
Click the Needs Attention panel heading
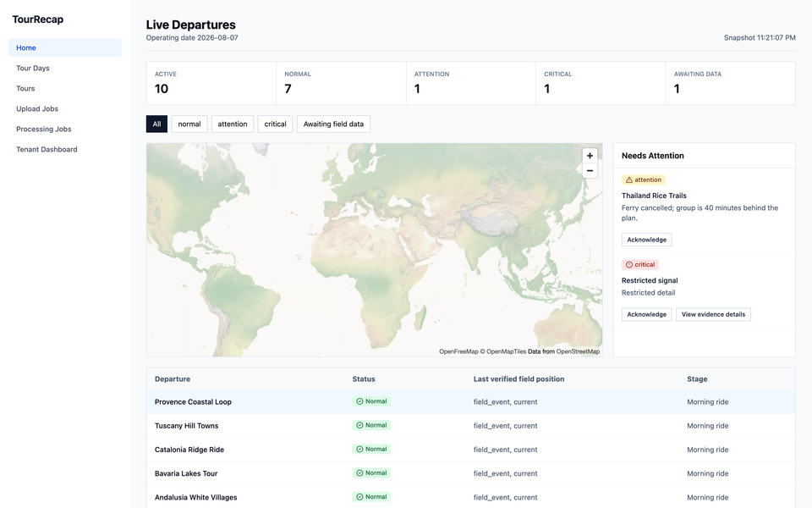pyautogui.click(x=652, y=156)
